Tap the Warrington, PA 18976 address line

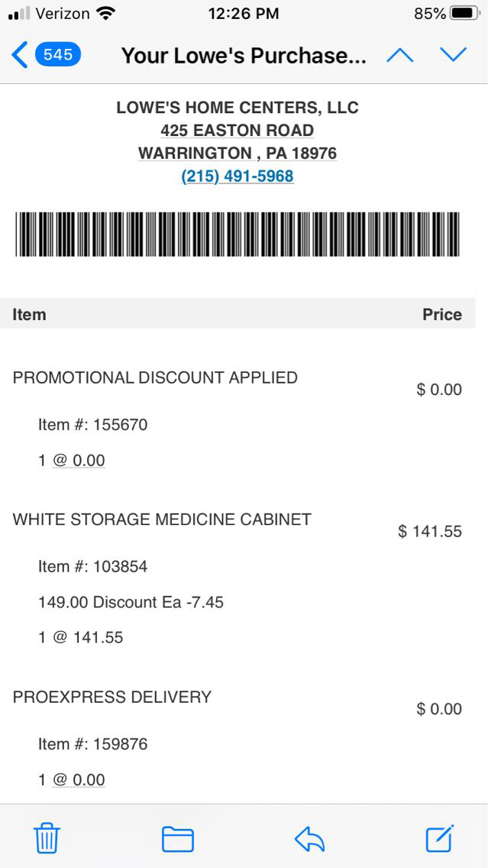pyautogui.click(x=238, y=154)
